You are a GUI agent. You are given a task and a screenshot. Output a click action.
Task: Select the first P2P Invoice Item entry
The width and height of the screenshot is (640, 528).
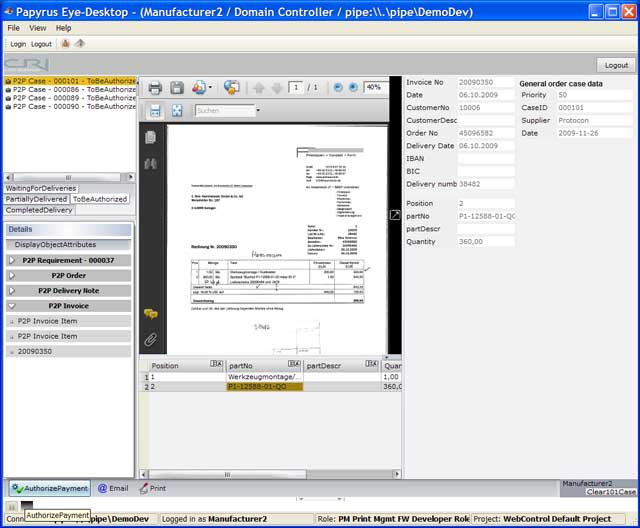point(68,321)
